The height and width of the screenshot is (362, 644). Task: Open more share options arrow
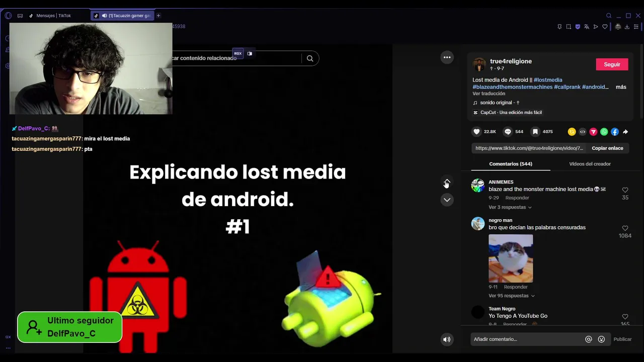(625, 132)
